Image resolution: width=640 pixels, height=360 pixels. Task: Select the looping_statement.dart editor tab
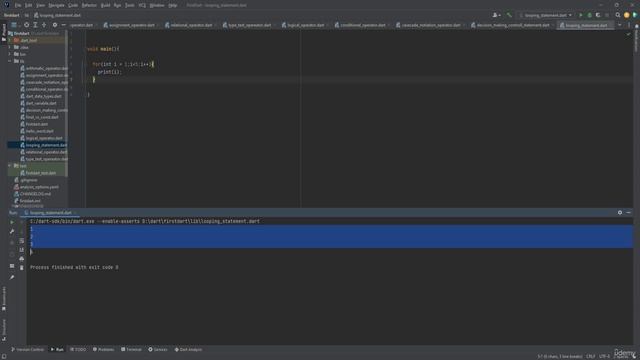point(586,25)
